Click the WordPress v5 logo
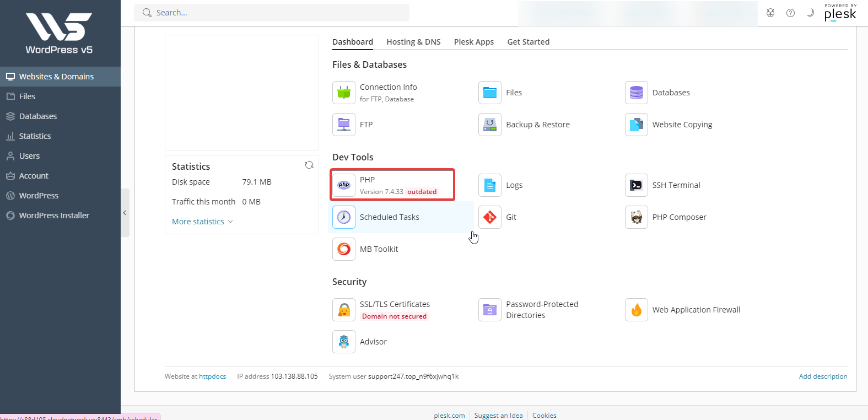The image size is (868, 420). [59, 34]
